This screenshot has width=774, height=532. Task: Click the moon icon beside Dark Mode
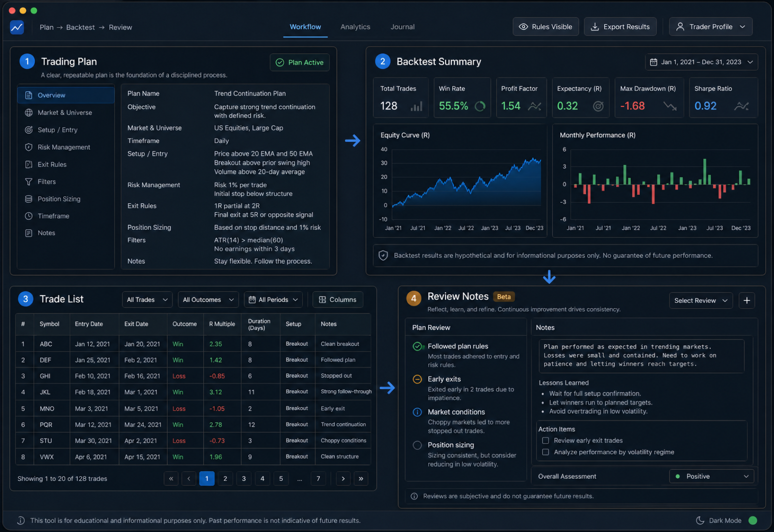coord(700,520)
